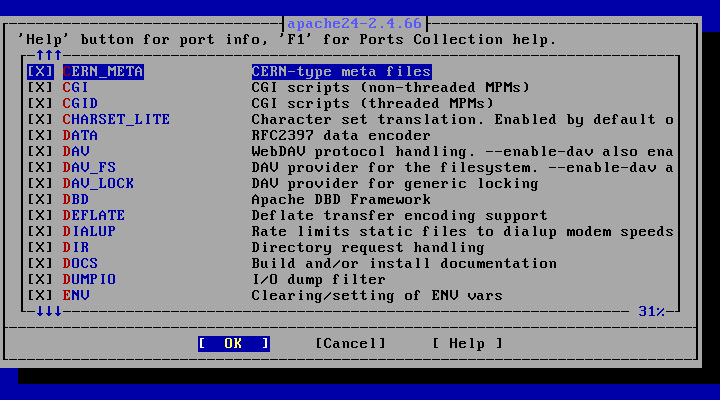Select the DUMPIO option name
Screen dimensions: 720x400
90,280
